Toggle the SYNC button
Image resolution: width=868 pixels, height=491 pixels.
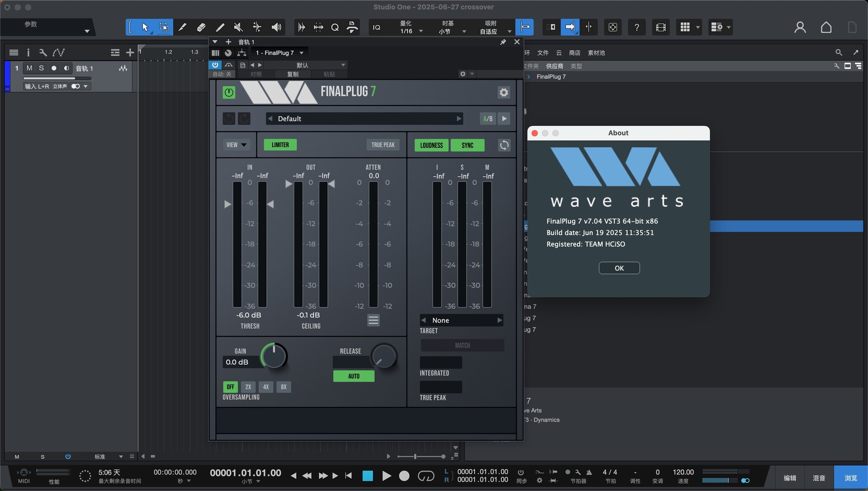(467, 145)
